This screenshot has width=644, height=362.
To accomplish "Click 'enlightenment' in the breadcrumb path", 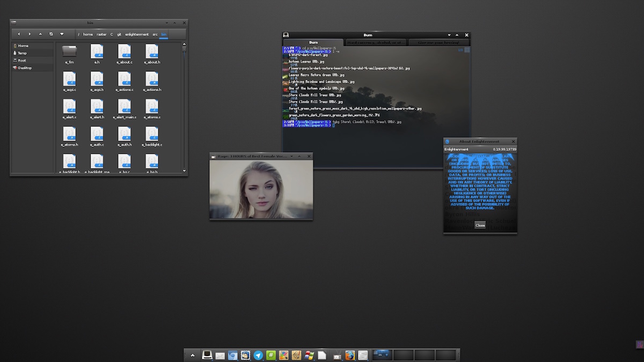I will 136,34.
